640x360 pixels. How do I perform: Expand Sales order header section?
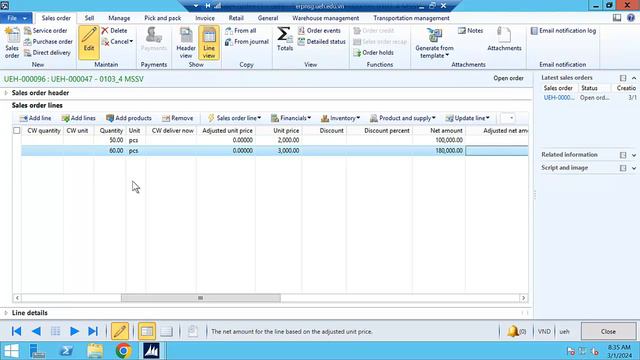point(6,93)
